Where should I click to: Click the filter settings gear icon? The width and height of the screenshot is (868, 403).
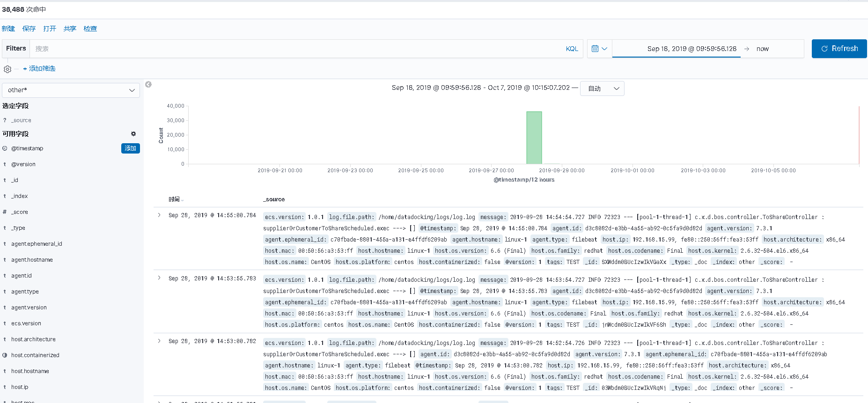[7, 69]
